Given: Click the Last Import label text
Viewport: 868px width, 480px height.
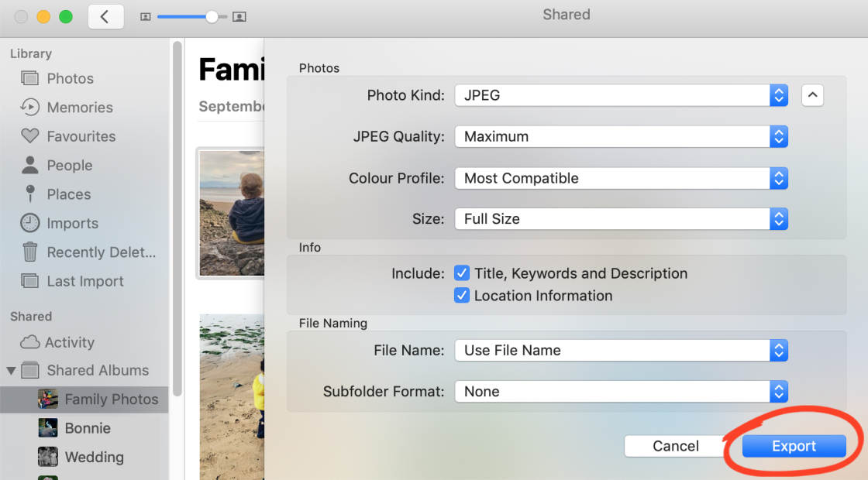Looking at the screenshot, I should (85, 281).
